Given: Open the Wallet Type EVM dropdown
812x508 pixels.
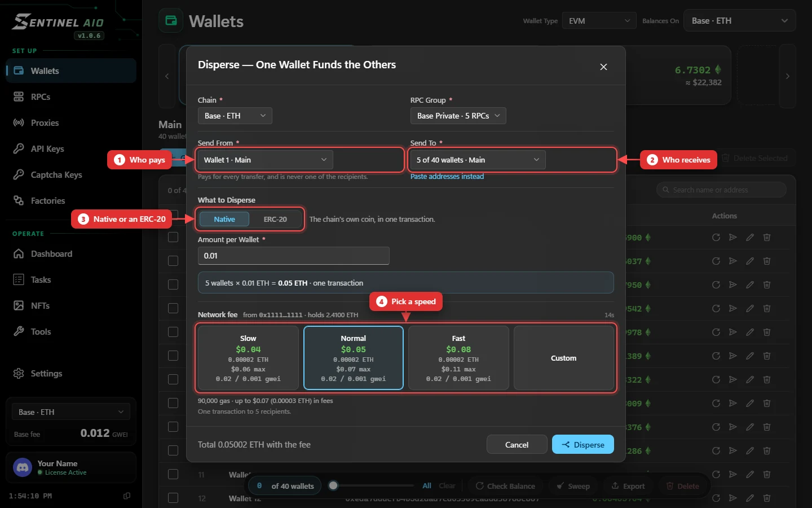Looking at the screenshot, I should click(x=599, y=21).
